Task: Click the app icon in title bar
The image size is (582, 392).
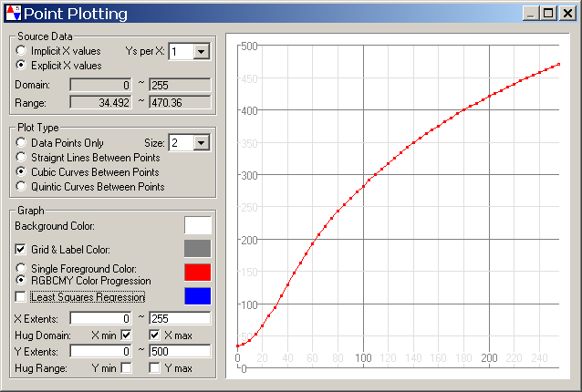Action: tap(12, 14)
